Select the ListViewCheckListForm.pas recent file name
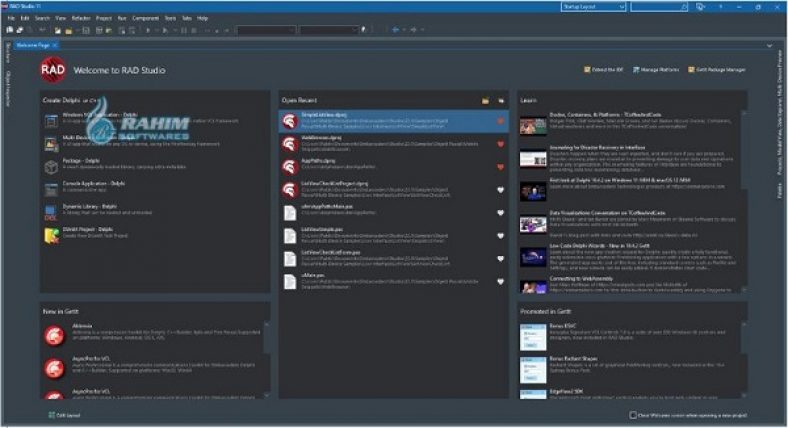Viewport: 788px width, 428px height. click(331, 253)
